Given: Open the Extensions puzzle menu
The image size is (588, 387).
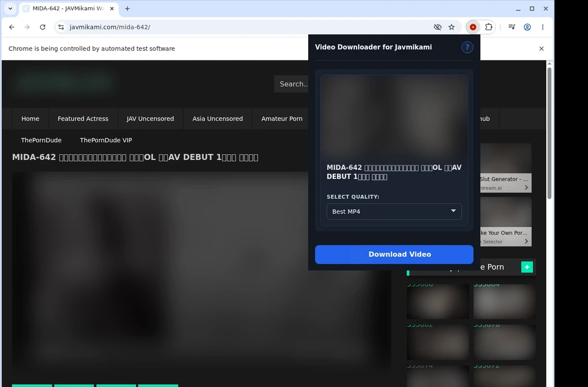Looking at the screenshot, I should tap(489, 27).
